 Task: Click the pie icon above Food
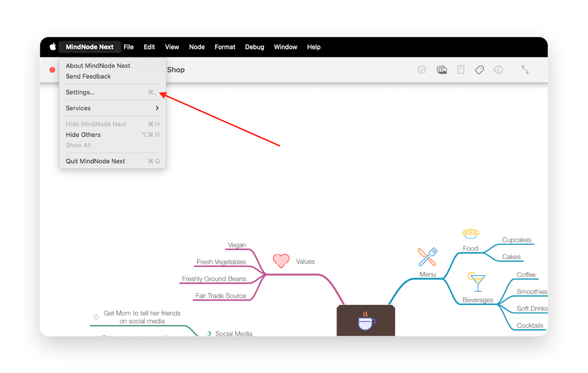(x=470, y=234)
